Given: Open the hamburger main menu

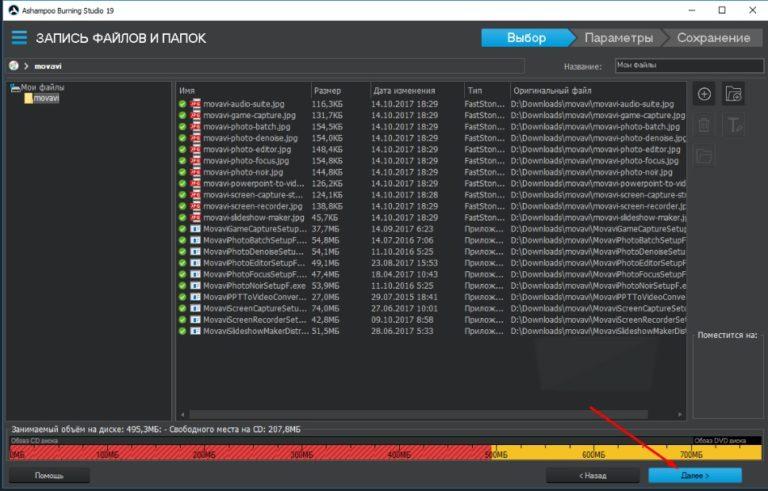Looking at the screenshot, I should tap(19, 38).
